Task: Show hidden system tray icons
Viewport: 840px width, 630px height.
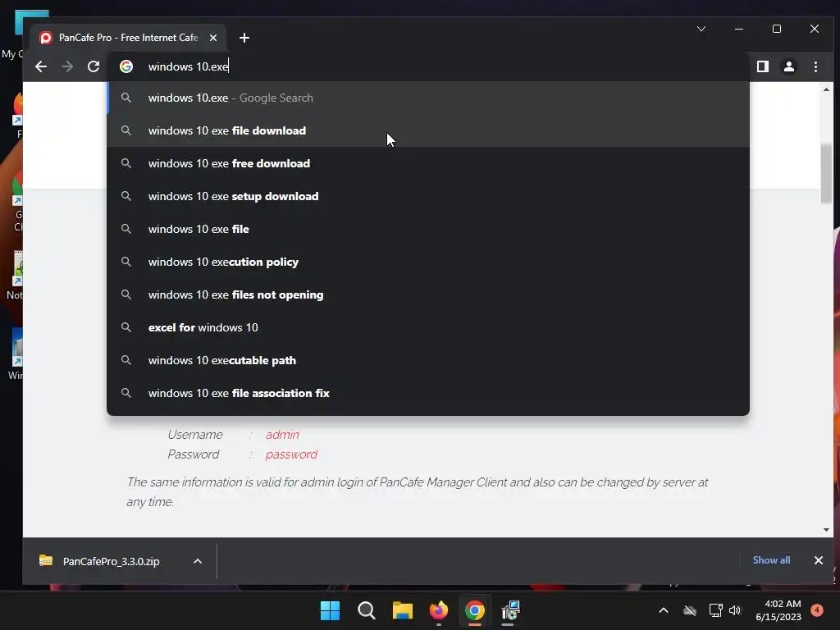Action: tap(663, 610)
